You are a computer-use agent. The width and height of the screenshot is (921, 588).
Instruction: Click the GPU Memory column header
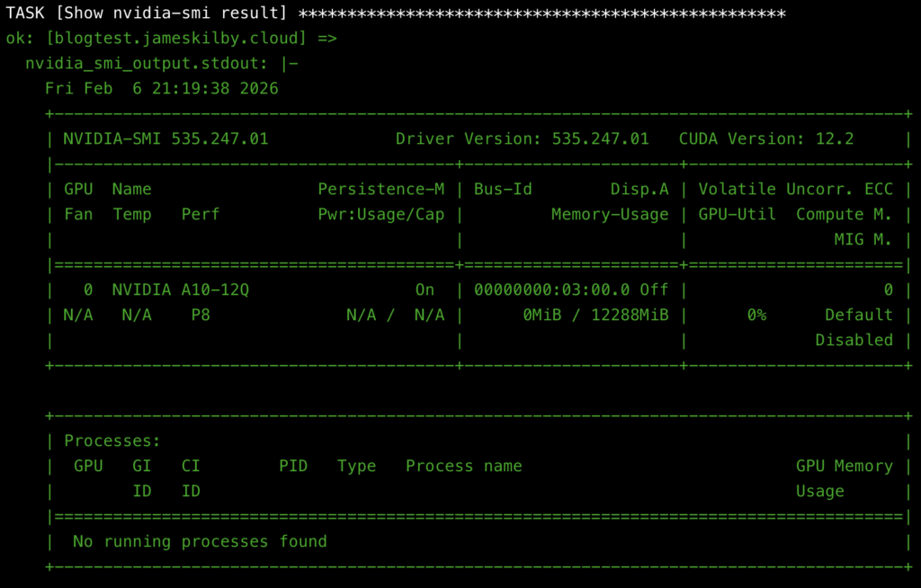click(844, 467)
